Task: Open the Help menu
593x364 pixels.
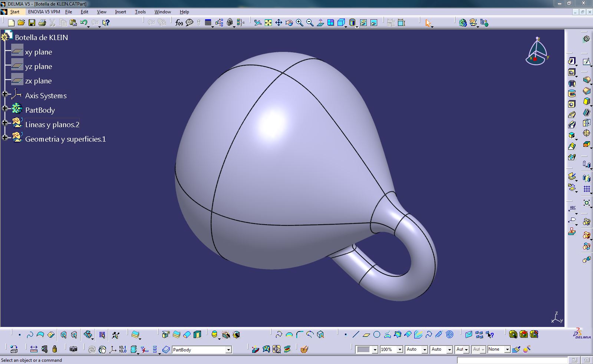Action: click(x=184, y=12)
